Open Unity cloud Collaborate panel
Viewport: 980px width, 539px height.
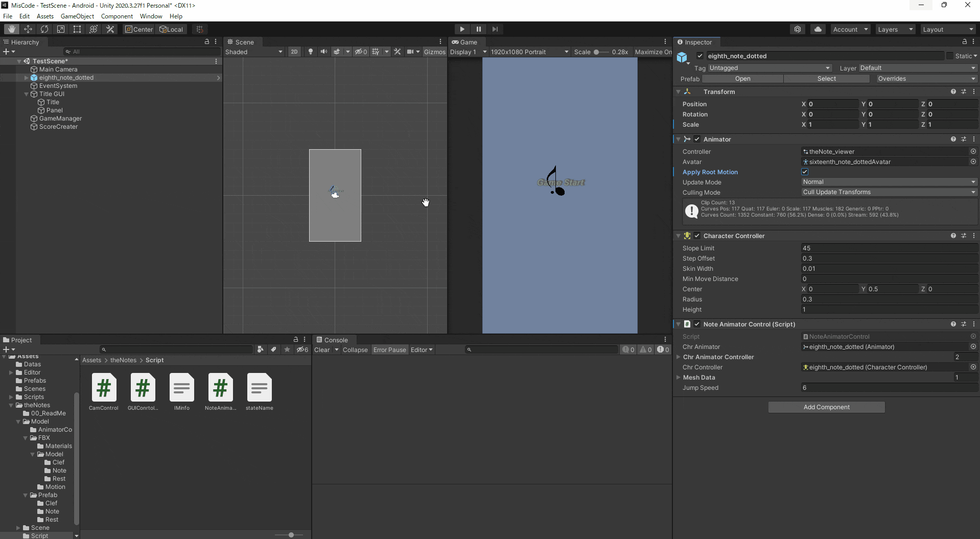(819, 29)
